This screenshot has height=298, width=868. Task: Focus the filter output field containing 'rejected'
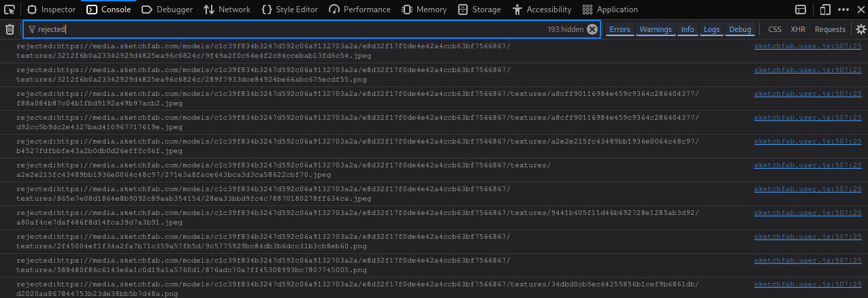tap(312, 29)
